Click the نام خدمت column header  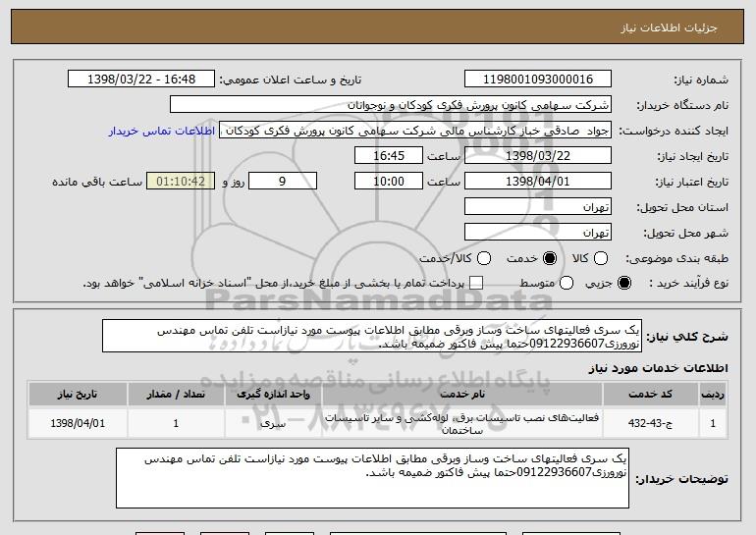[x=462, y=395]
